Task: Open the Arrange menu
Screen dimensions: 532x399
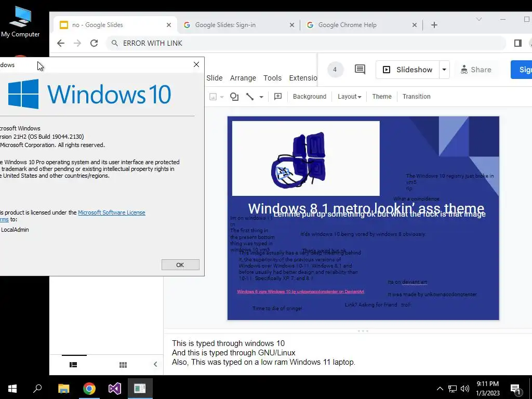Action: (243, 78)
